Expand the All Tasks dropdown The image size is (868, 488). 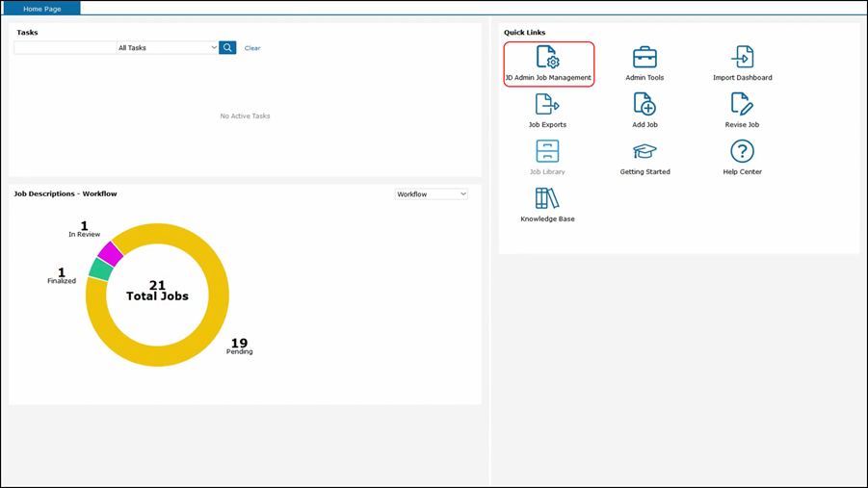[167, 48]
